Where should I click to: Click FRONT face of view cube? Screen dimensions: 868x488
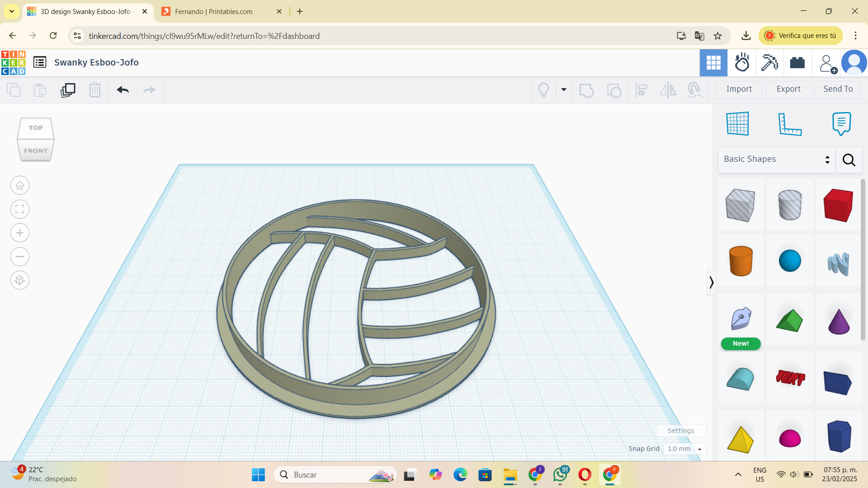pos(36,150)
